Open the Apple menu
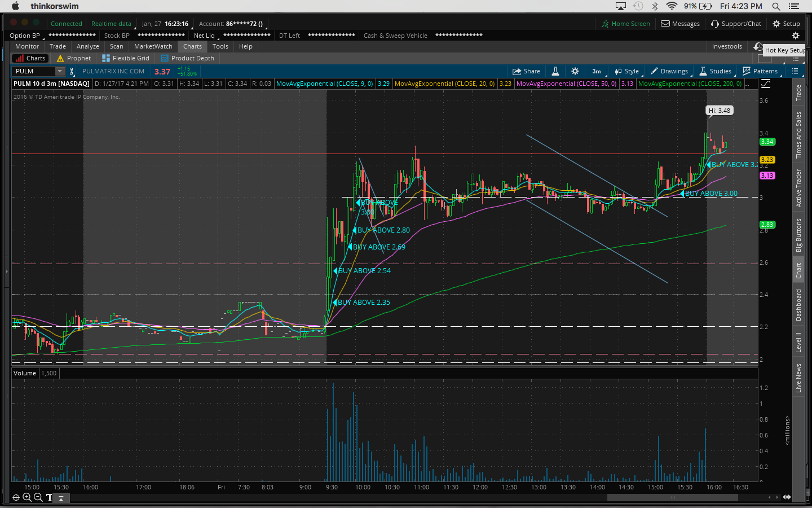Screen dimensions: 812x508 16,6
